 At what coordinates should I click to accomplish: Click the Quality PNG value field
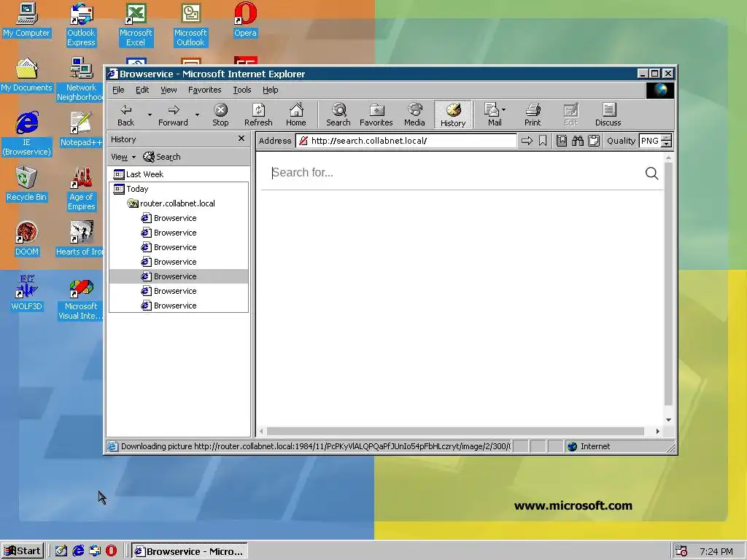coord(650,141)
